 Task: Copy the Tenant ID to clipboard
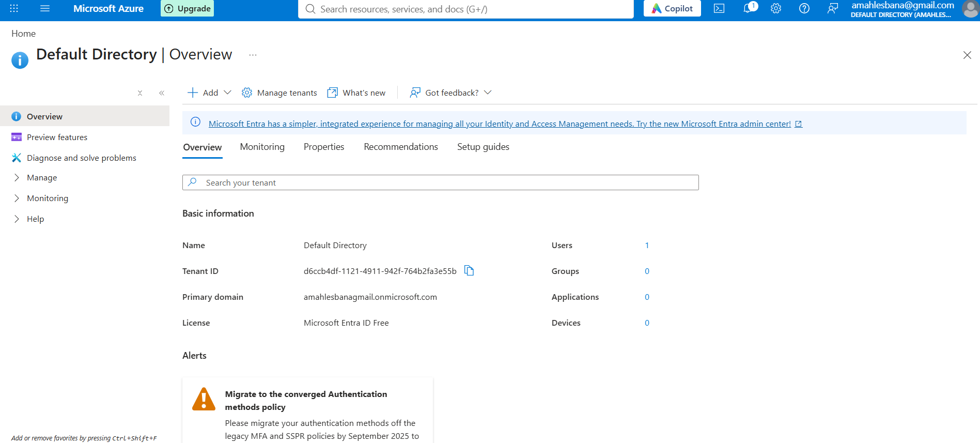pyautogui.click(x=469, y=270)
